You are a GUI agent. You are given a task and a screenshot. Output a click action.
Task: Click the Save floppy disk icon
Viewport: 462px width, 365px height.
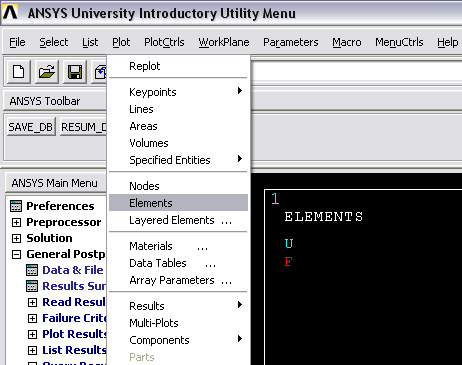coord(75,72)
